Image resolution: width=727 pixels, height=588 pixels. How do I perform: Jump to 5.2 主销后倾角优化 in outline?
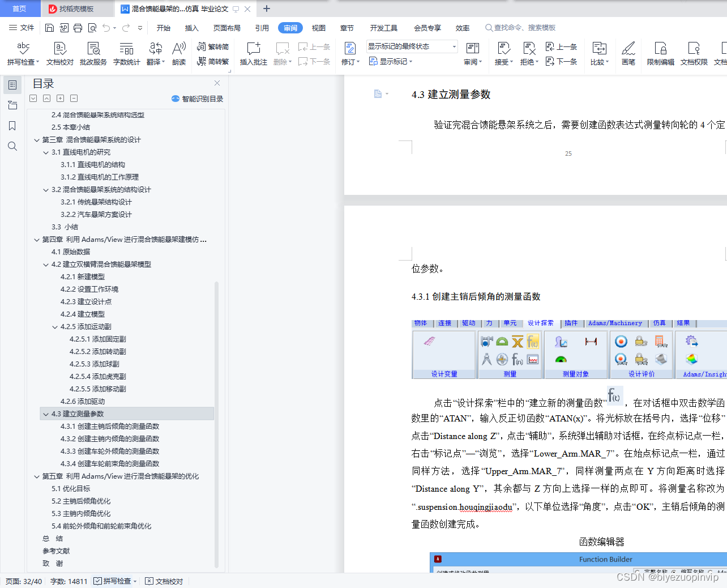point(81,501)
